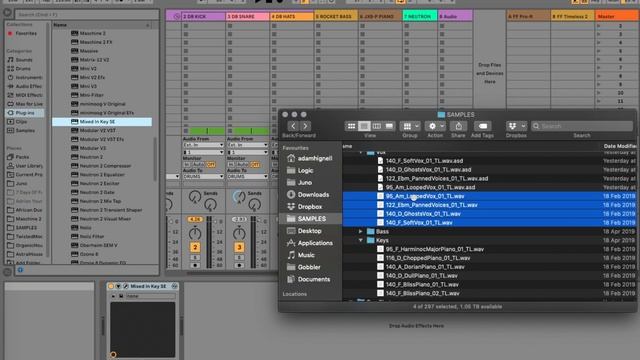Screen dimensions: 640x360
Task: Switch Finder to gallery view
Action: tap(389, 126)
